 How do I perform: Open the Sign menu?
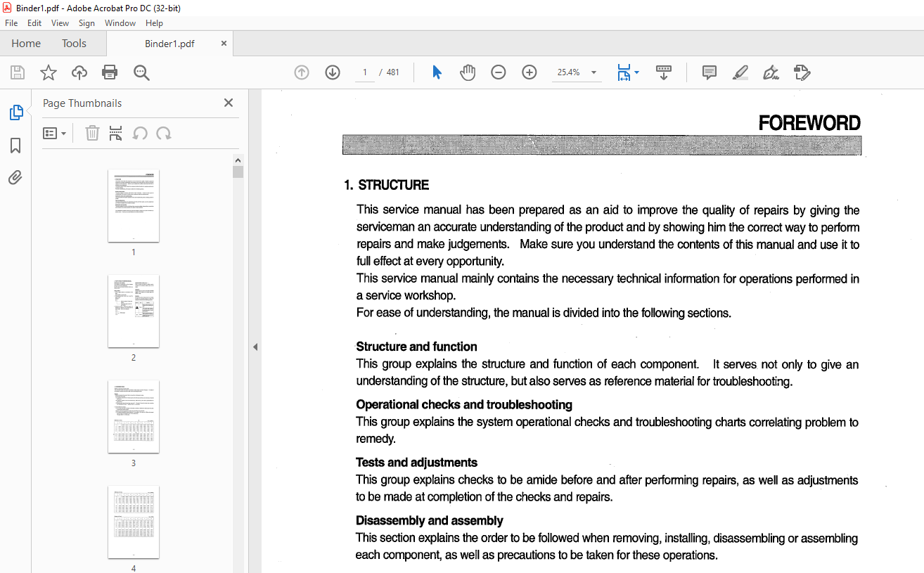point(86,23)
